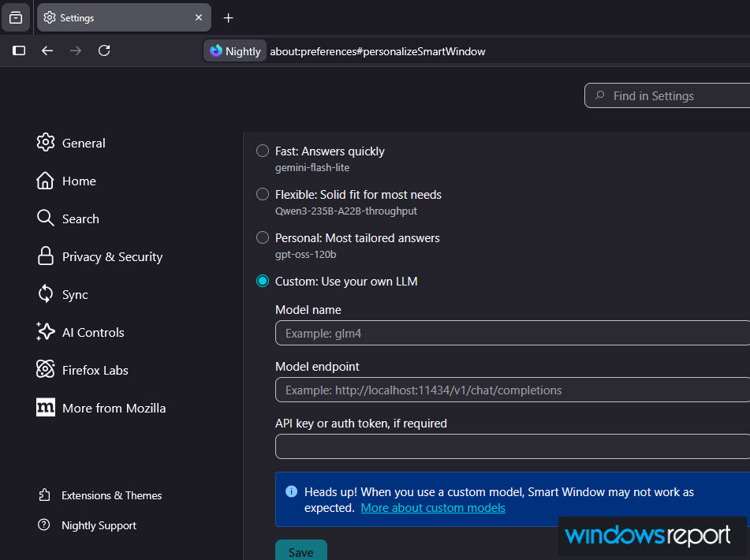Open the tab list view icon
The image size is (750, 560).
click(16, 17)
